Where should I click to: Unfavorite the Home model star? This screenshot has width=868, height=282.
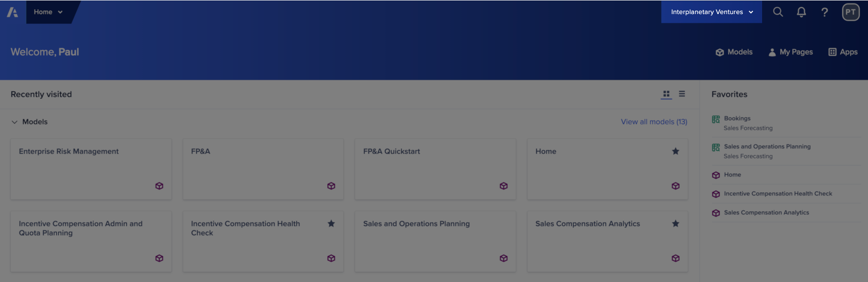pos(675,151)
